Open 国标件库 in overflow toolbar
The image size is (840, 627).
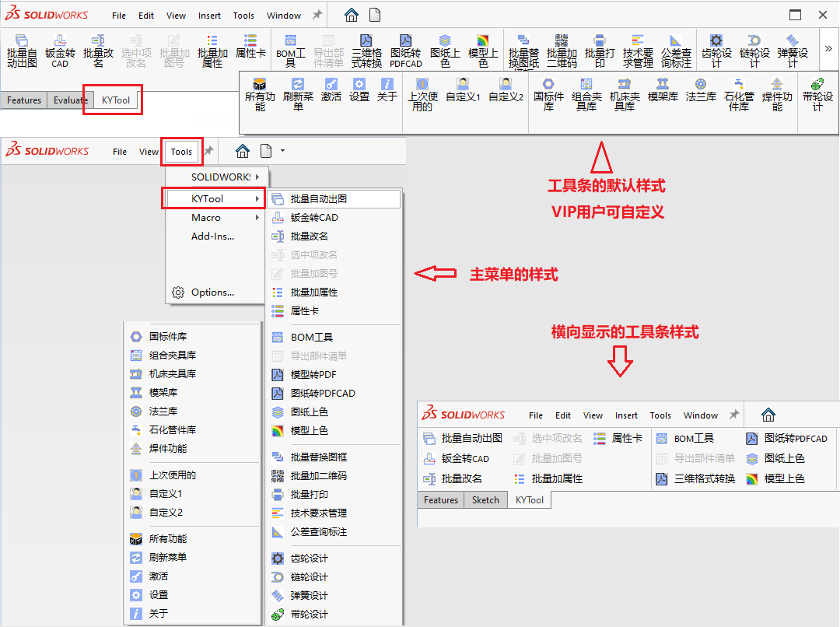click(x=548, y=94)
